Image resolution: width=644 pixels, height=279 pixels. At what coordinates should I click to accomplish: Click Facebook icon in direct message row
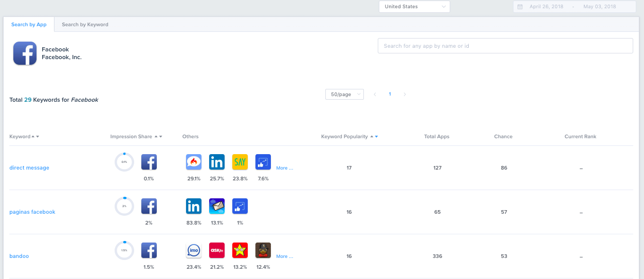[x=149, y=162]
